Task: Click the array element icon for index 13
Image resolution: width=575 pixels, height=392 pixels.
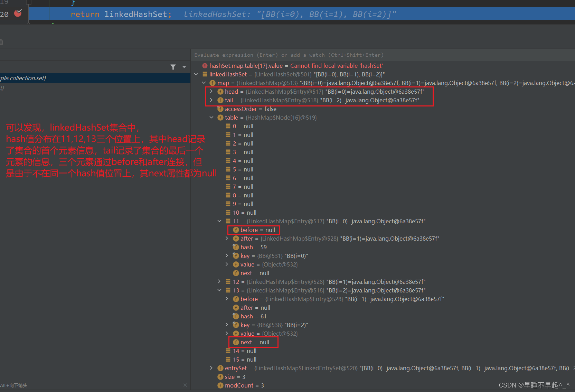Action: click(x=228, y=290)
